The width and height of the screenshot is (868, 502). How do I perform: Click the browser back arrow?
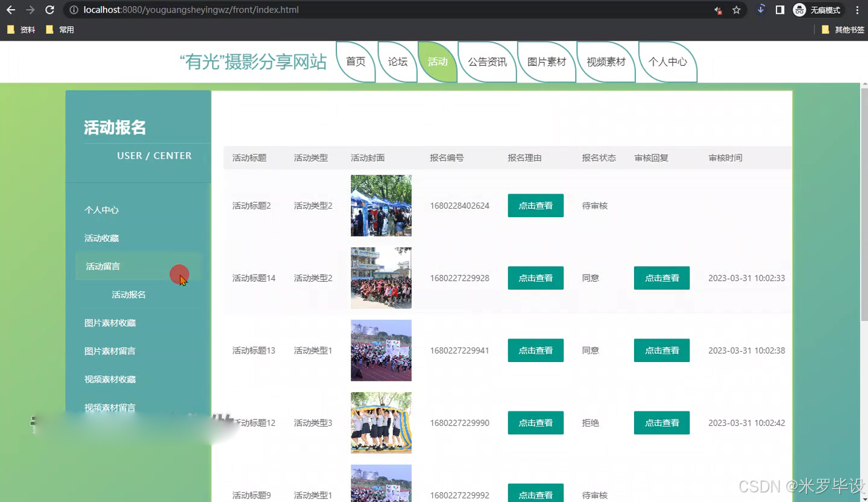point(11,10)
